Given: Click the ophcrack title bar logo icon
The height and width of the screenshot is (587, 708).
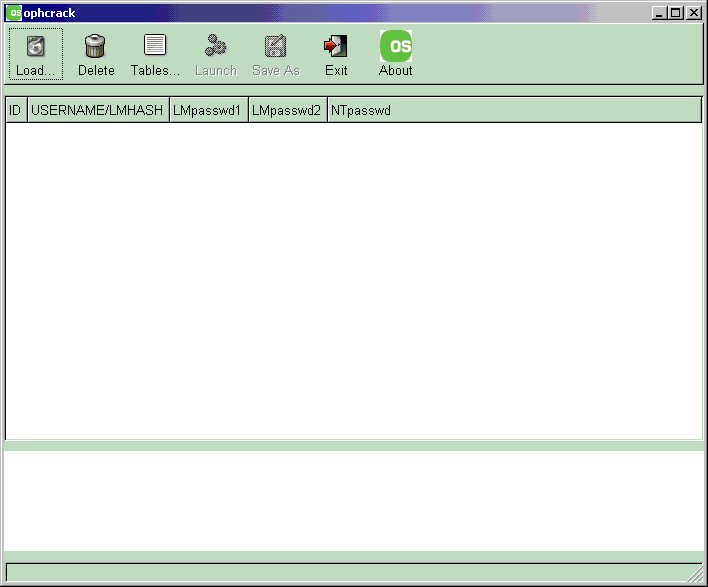Looking at the screenshot, I should click(14, 13).
